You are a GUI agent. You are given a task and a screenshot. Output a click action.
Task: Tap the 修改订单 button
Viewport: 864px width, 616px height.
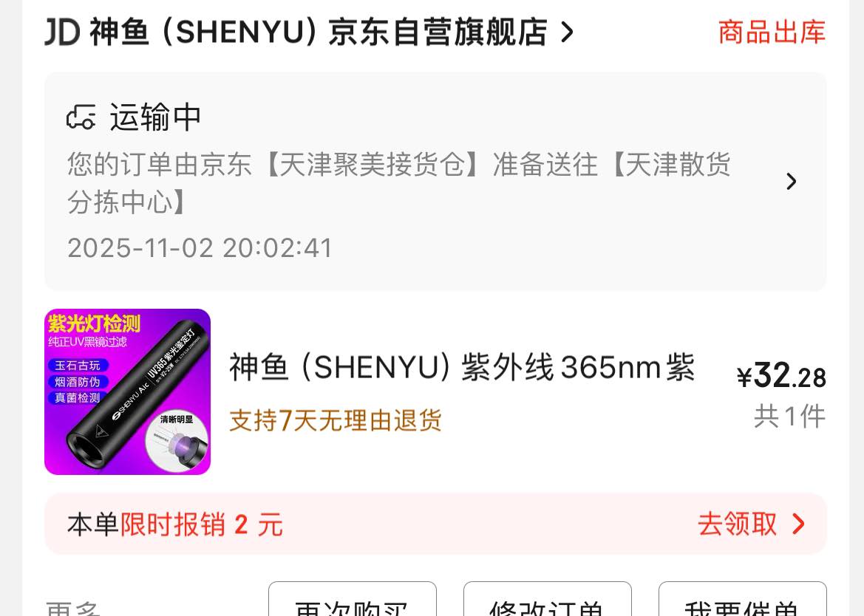click(547, 599)
